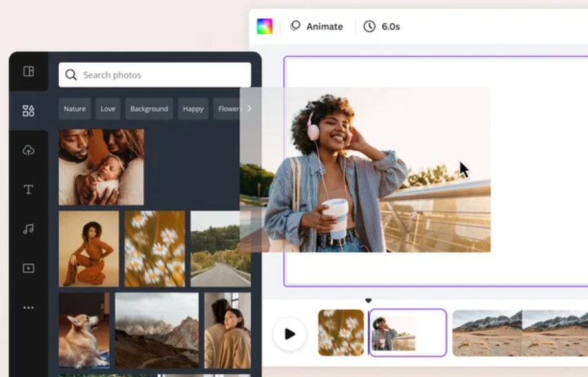Viewport: 588px width, 377px height.
Task: Open the 6.0s duration timing control
Action: 382,27
